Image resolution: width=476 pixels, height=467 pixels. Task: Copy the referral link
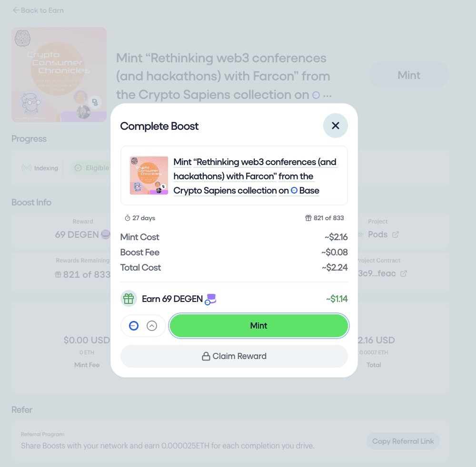(x=403, y=441)
